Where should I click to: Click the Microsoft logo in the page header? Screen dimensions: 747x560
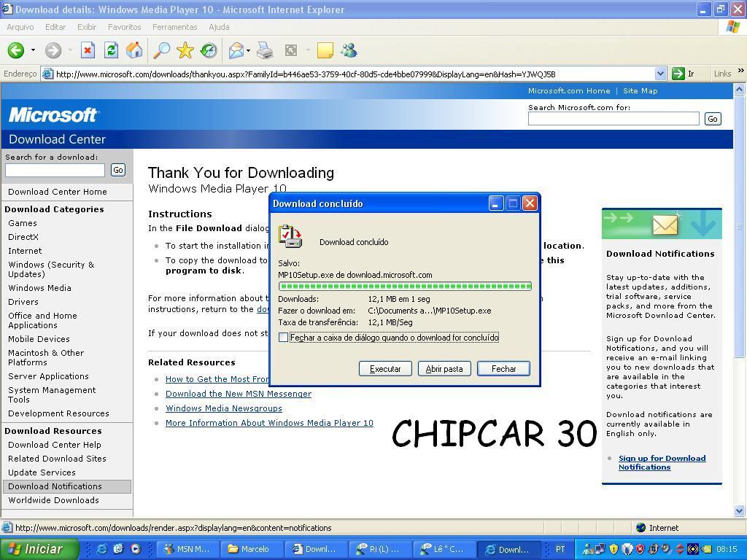point(53,114)
